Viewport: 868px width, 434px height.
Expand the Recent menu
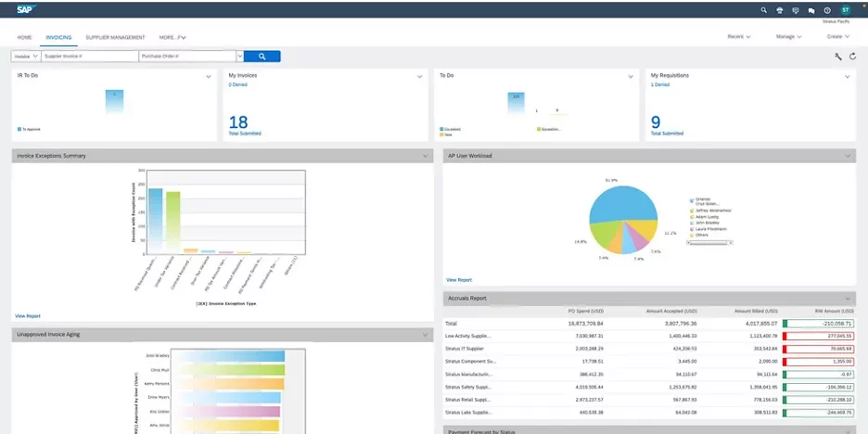[x=738, y=37]
